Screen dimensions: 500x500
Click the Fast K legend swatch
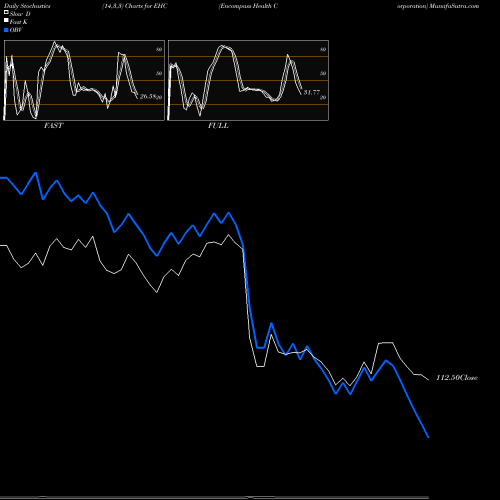click(6, 21)
